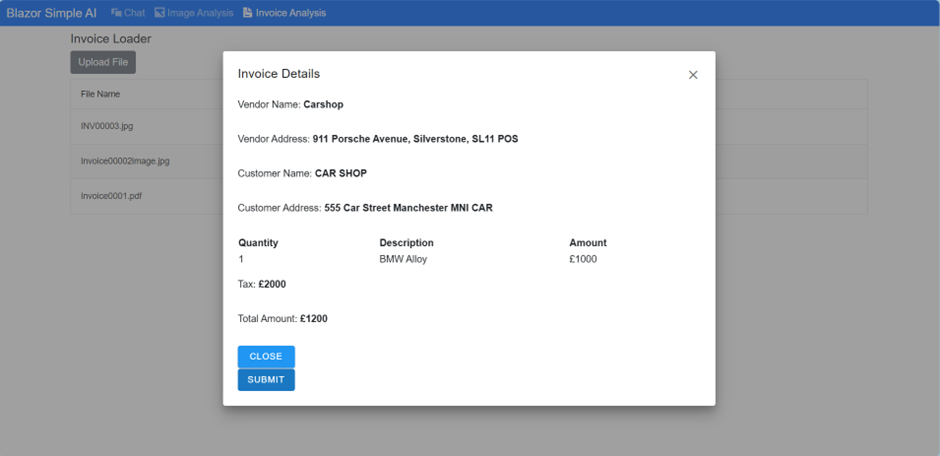Screen dimensions: 940x456
Task: Close the Invoice Details dialog with X
Action: point(693,75)
